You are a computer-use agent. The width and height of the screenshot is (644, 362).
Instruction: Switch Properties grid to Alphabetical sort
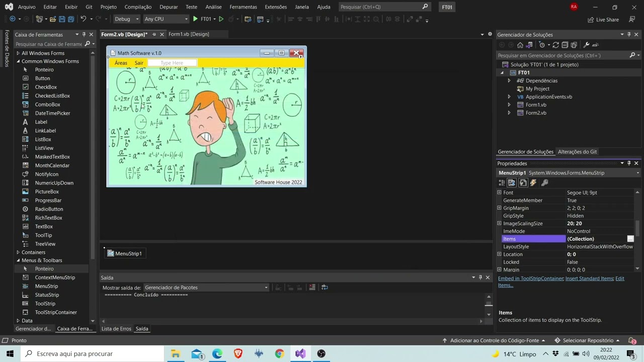(x=512, y=183)
